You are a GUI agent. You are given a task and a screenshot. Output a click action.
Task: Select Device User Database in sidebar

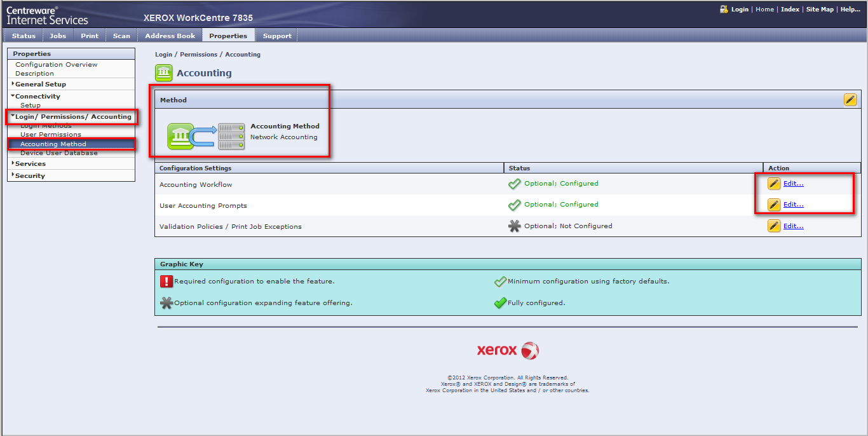(58, 153)
